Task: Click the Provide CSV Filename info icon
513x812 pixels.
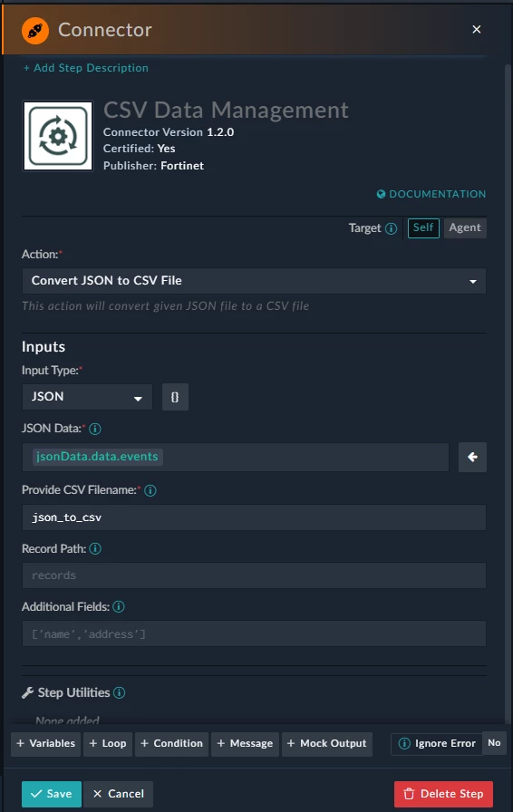Action: [x=150, y=490]
